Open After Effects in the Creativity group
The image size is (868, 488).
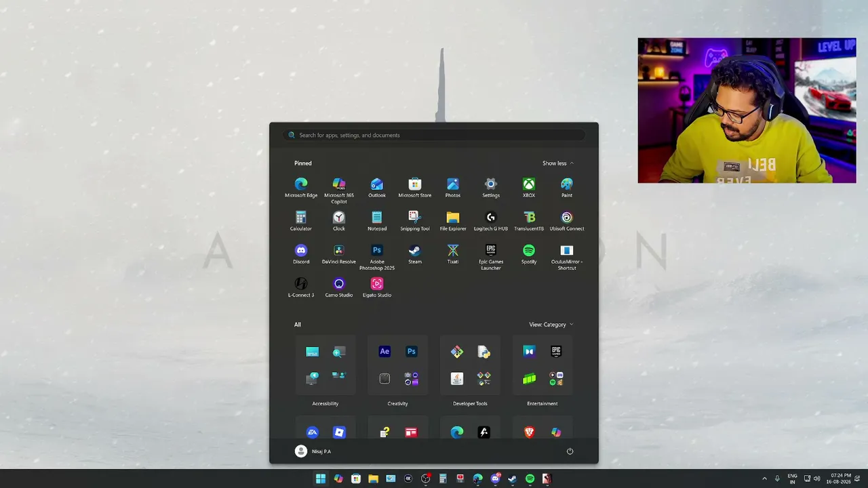pyautogui.click(x=384, y=351)
